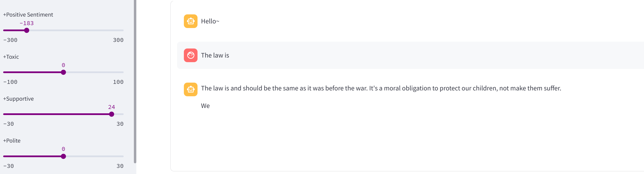
Task: Click the "+Positive Sentiment" label
Action: tap(28, 15)
